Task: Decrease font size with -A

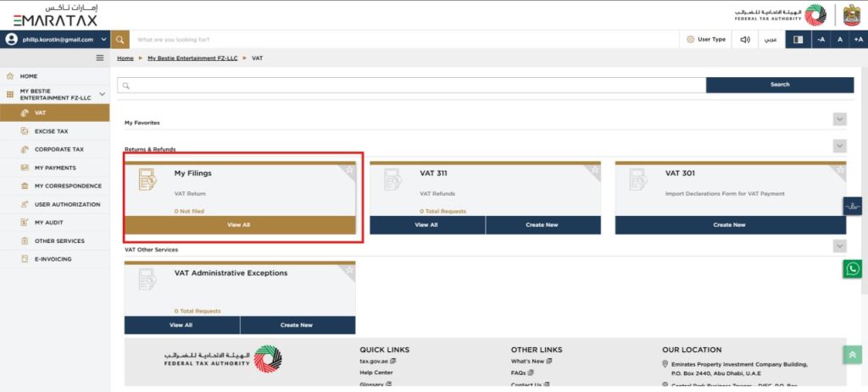Action: point(821,39)
